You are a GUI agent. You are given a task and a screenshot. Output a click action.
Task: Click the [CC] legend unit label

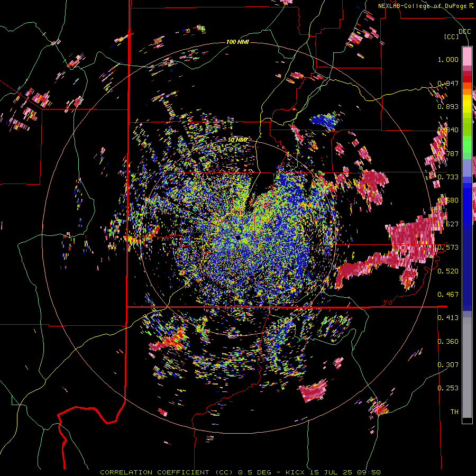click(452, 36)
